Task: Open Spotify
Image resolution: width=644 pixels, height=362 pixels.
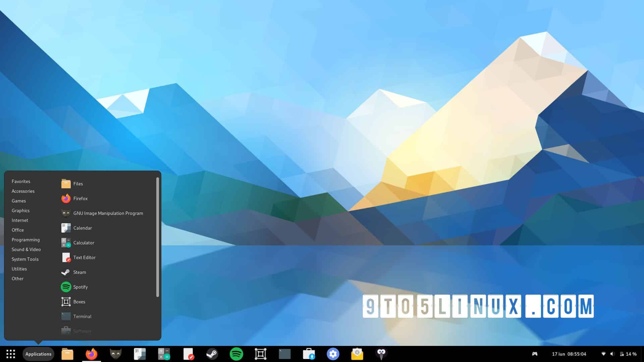Action: 80,287
